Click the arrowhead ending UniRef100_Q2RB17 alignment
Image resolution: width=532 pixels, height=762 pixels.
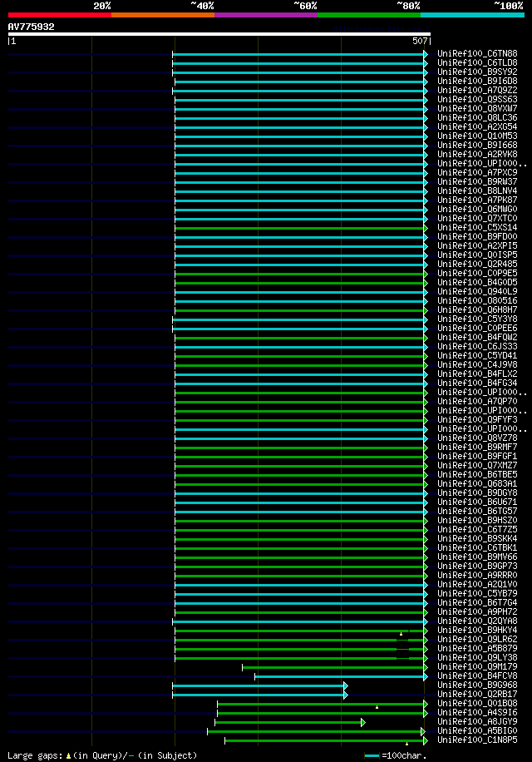pyautogui.click(x=346, y=695)
